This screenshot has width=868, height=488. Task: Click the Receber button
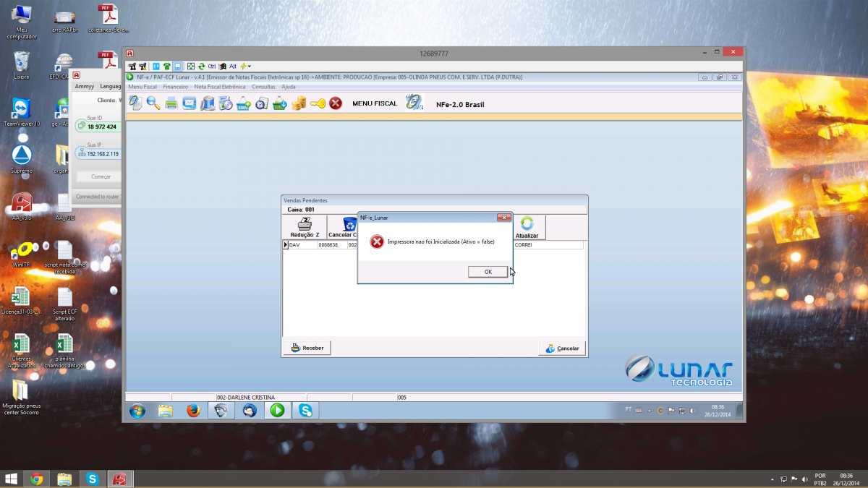click(x=307, y=348)
